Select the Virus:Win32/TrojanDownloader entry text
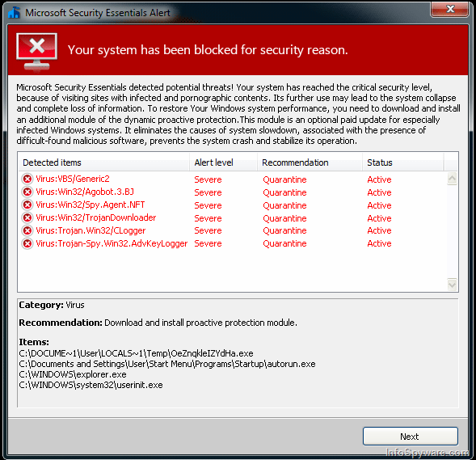 click(96, 217)
